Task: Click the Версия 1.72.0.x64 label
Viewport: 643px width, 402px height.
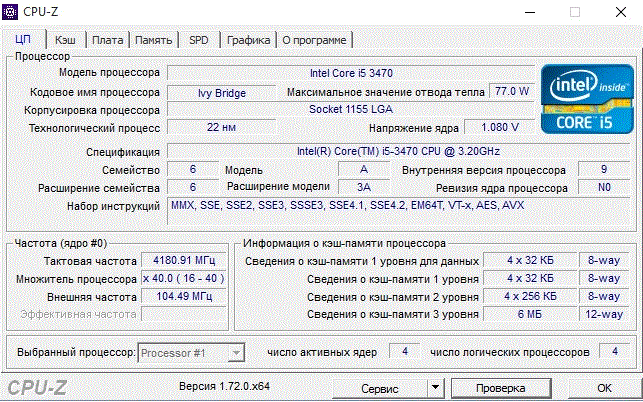Action: [224, 386]
